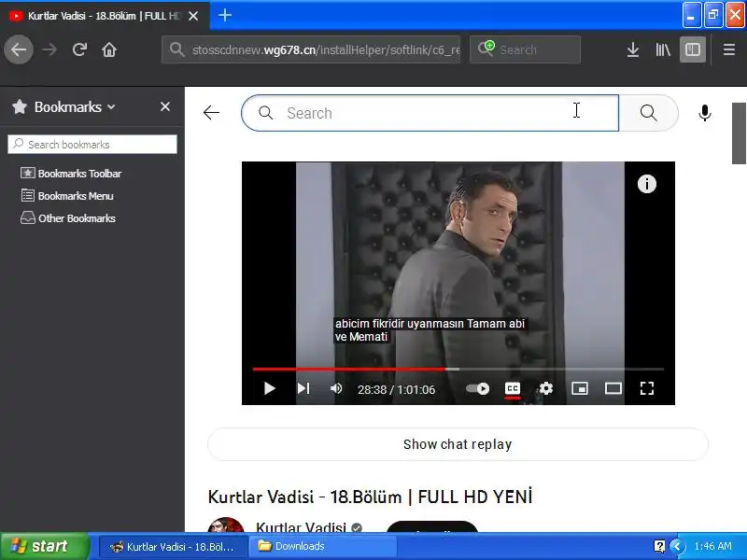Click the address bar URL field
747x560 pixels.
pos(311,49)
